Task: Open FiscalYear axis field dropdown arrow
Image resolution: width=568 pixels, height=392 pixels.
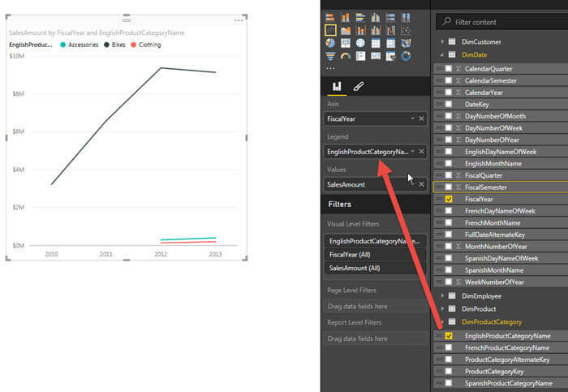Action: click(x=412, y=118)
